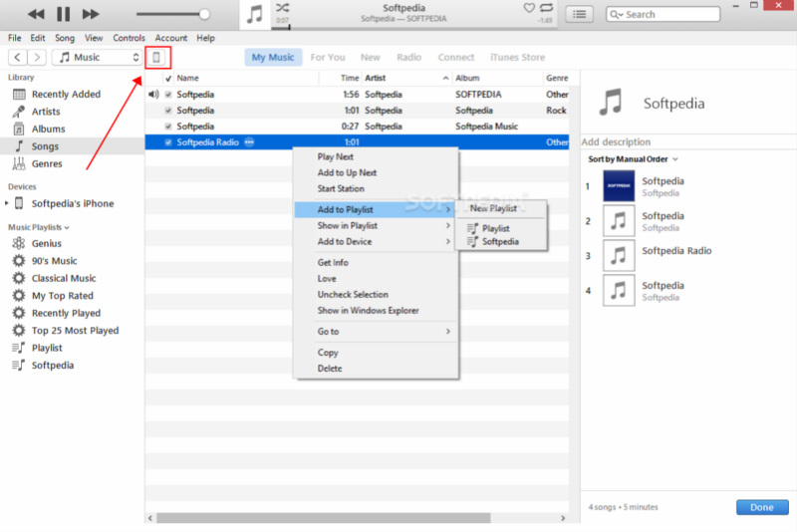Open the File menu
The height and width of the screenshot is (532, 797).
(14, 38)
